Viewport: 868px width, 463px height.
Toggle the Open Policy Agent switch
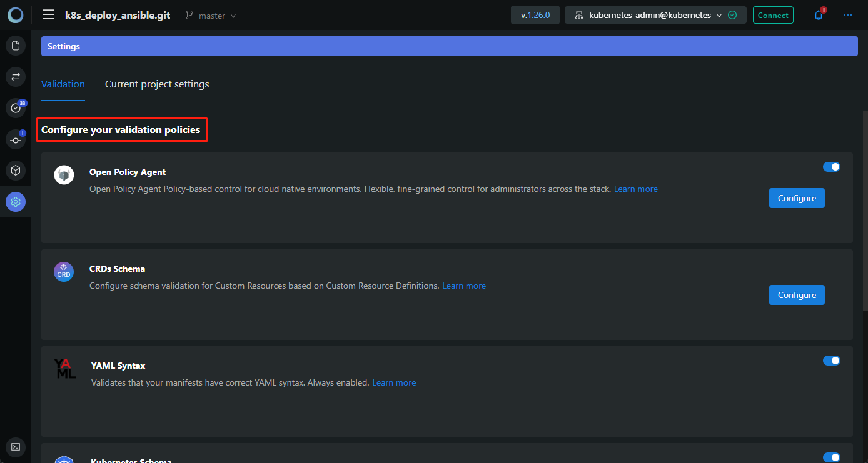coord(832,167)
